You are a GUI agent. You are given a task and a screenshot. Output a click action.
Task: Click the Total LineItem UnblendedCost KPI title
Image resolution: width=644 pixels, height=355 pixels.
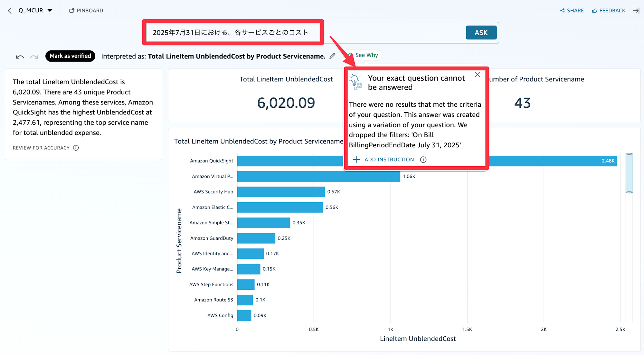(286, 79)
